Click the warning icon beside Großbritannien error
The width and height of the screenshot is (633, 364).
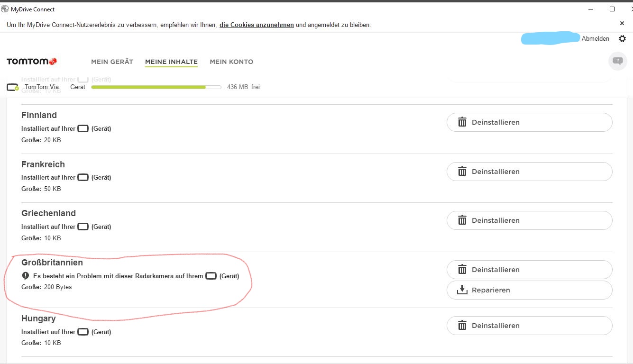click(26, 276)
